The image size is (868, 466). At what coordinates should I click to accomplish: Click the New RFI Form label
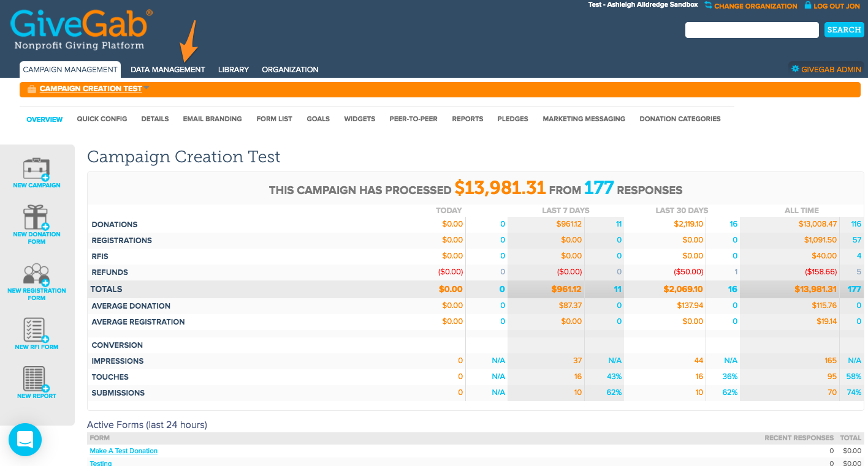37,347
